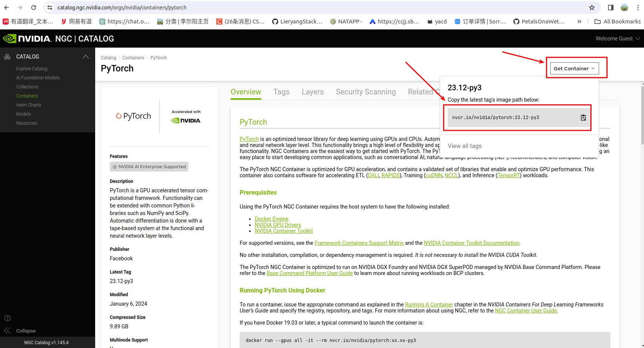Open Explore Catalog in sidebar
The image size is (644, 348).
click(x=32, y=69)
